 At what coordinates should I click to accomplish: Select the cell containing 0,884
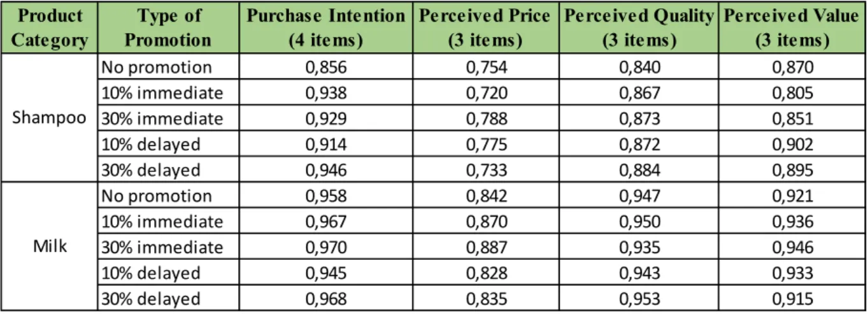632,170
